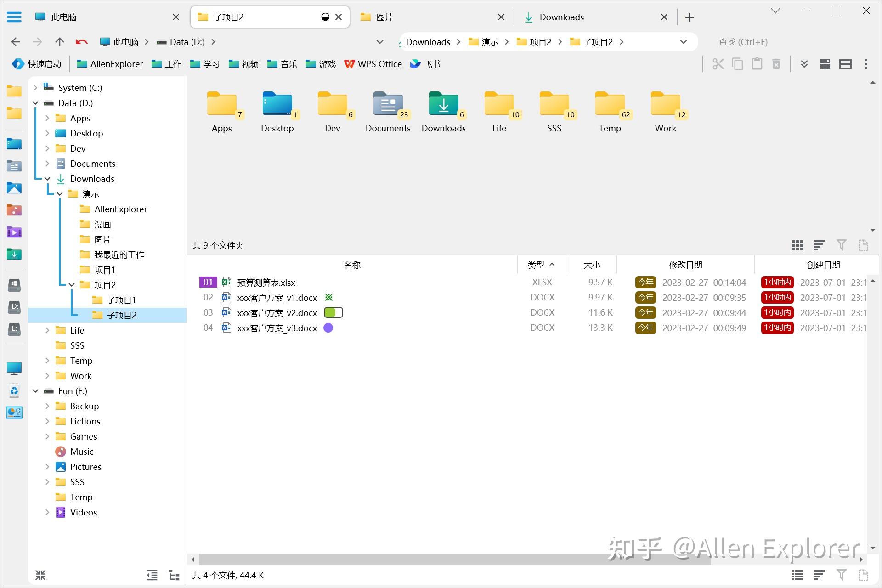The image size is (882, 588).
Task: Open the Paste icon in the toolbar
Action: [x=757, y=64]
